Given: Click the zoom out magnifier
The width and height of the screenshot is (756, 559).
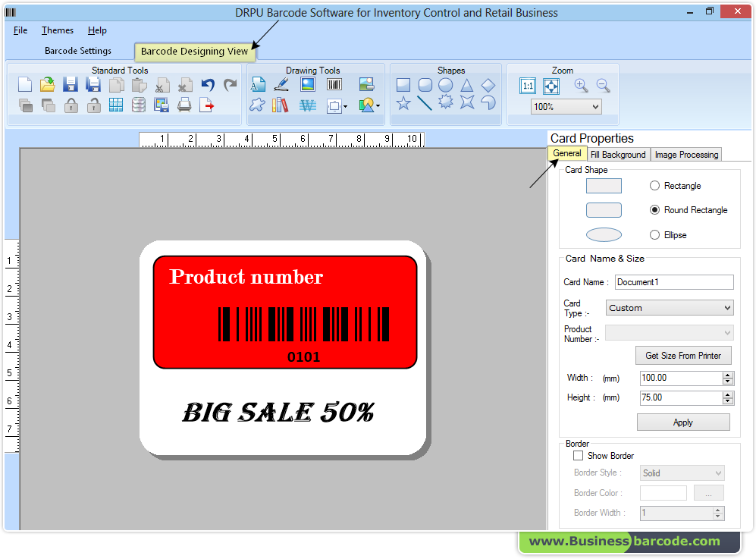Looking at the screenshot, I should pyautogui.click(x=603, y=86).
